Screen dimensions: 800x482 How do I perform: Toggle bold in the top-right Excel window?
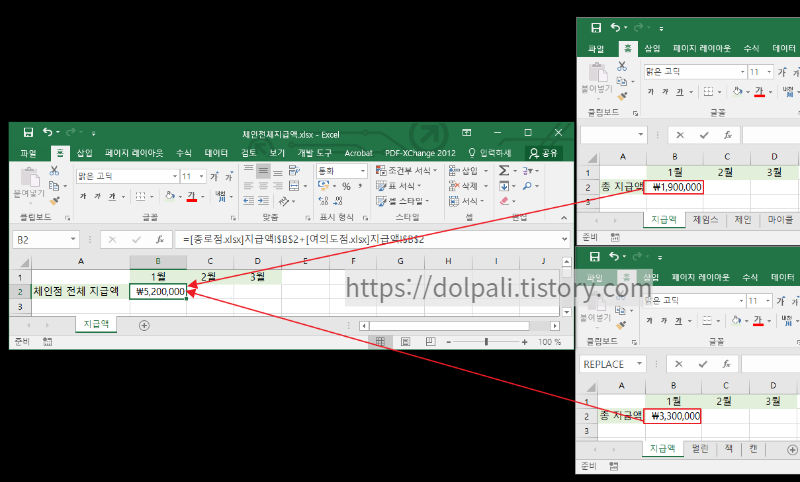point(651,92)
